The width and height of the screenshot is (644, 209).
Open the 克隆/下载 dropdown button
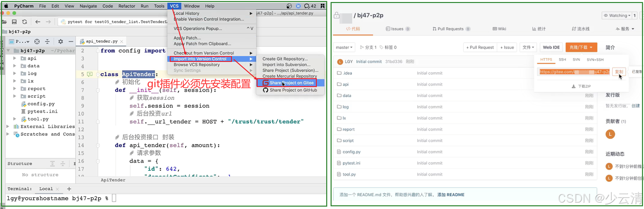click(581, 47)
